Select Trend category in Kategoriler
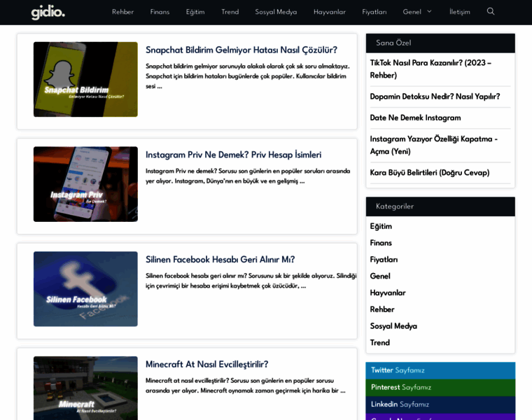Image resolution: width=532 pixels, height=420 pixels. point(379,342)
